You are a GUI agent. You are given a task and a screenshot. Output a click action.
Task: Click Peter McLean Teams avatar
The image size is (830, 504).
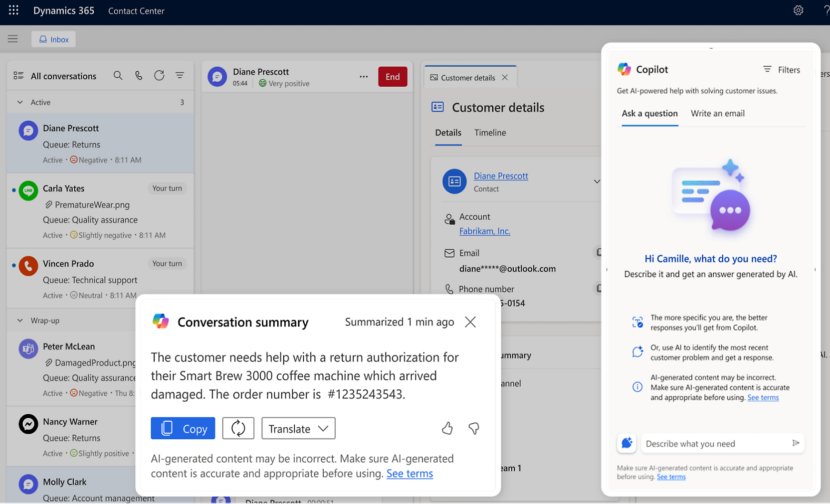[28, 348]
